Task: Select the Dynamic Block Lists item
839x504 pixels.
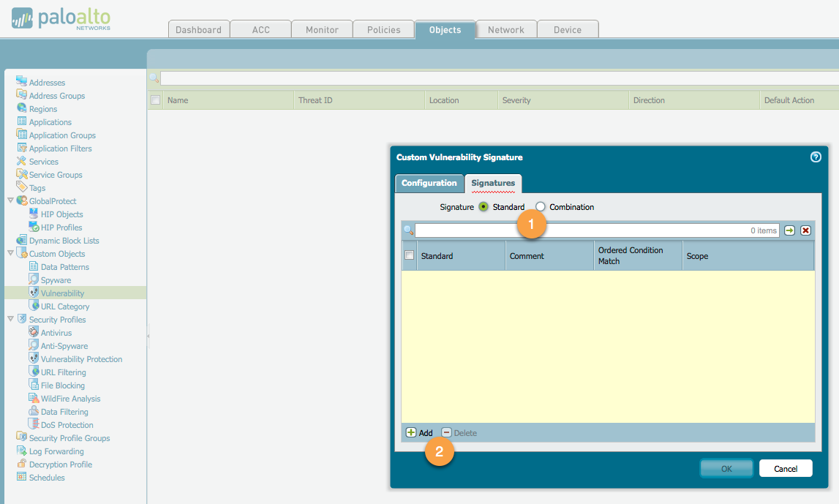Action: [x=64, y=240]
